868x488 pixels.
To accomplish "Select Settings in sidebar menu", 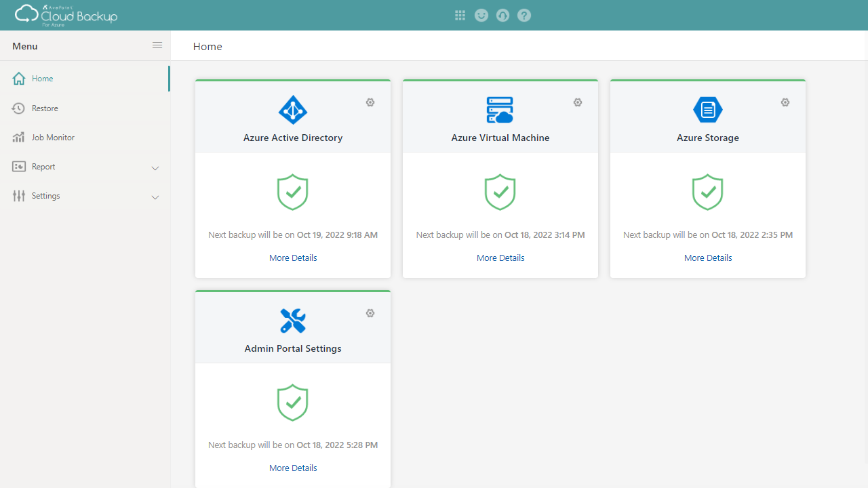I will click(85, 195).
